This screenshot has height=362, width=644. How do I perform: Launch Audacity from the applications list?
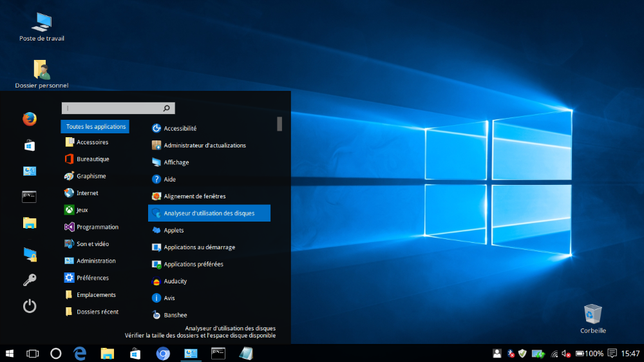pos(175,281)
